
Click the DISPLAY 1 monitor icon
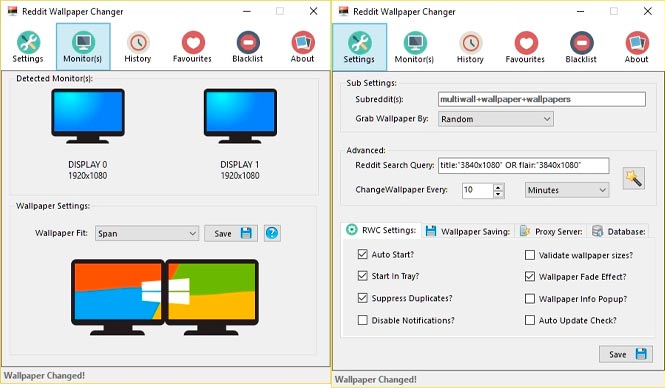coord(240,116)
